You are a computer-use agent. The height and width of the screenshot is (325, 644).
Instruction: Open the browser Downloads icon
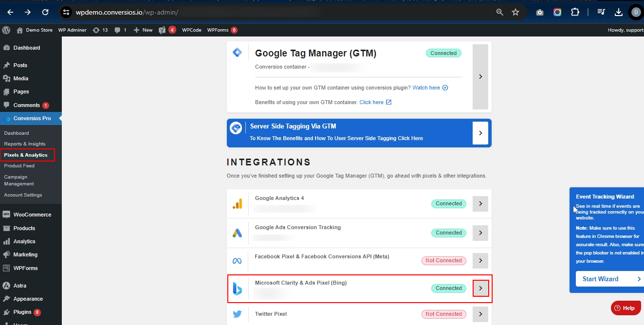[619, 12]
